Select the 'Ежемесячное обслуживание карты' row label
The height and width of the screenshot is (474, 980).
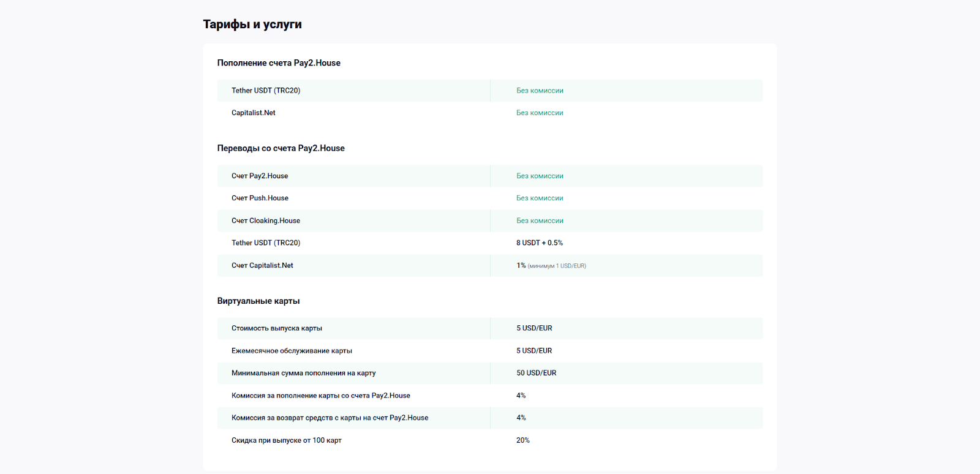(x=292, y=351)
